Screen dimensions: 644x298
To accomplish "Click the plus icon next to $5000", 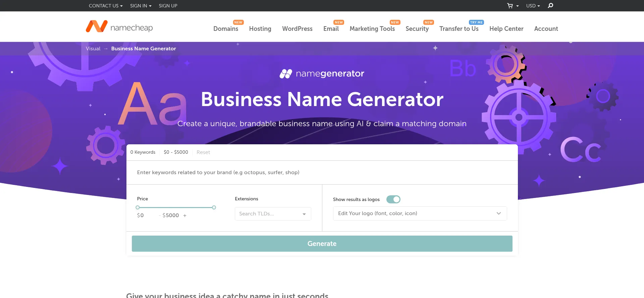I will 185,215.
